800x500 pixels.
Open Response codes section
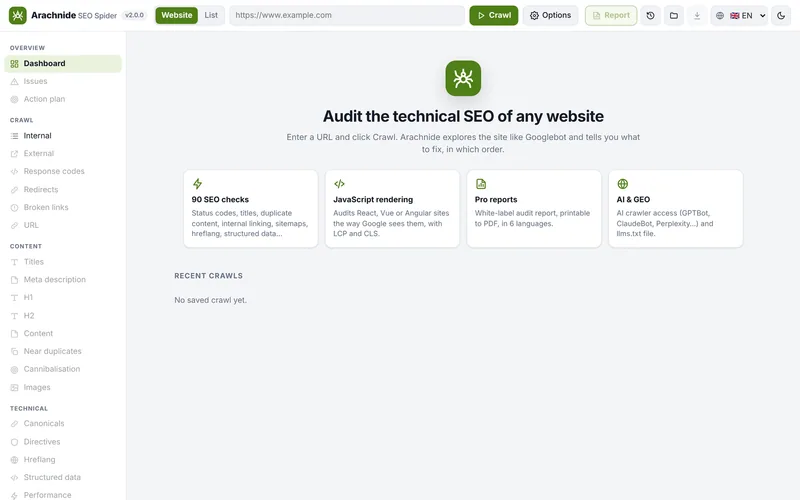[63, 171]
